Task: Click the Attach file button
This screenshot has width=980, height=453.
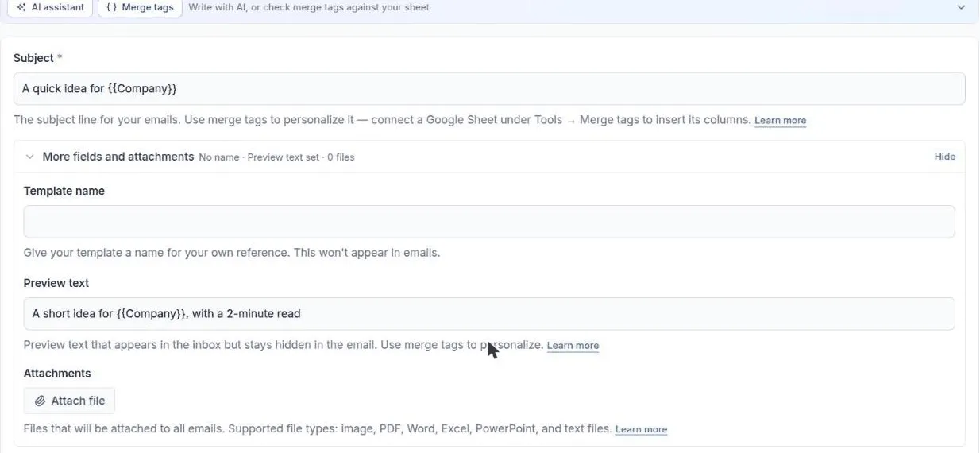Action: pyautogui.click(x=69, y=401)
